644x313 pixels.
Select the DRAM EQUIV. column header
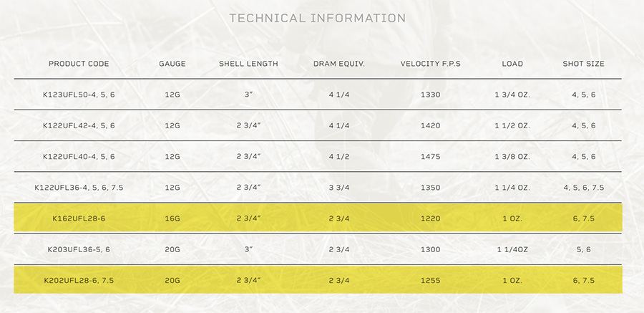coord(339,64)
